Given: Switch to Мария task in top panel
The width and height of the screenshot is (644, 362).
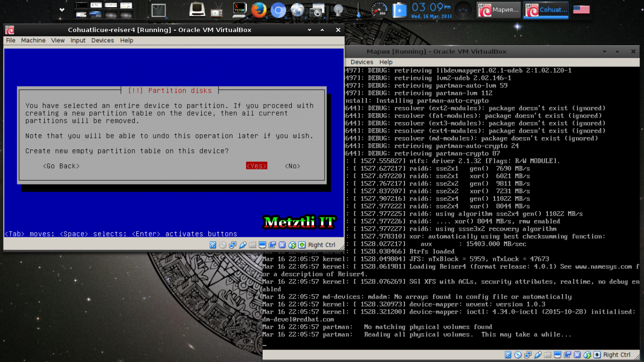Looking at the screenshot, I should click(x=499, y=10).
